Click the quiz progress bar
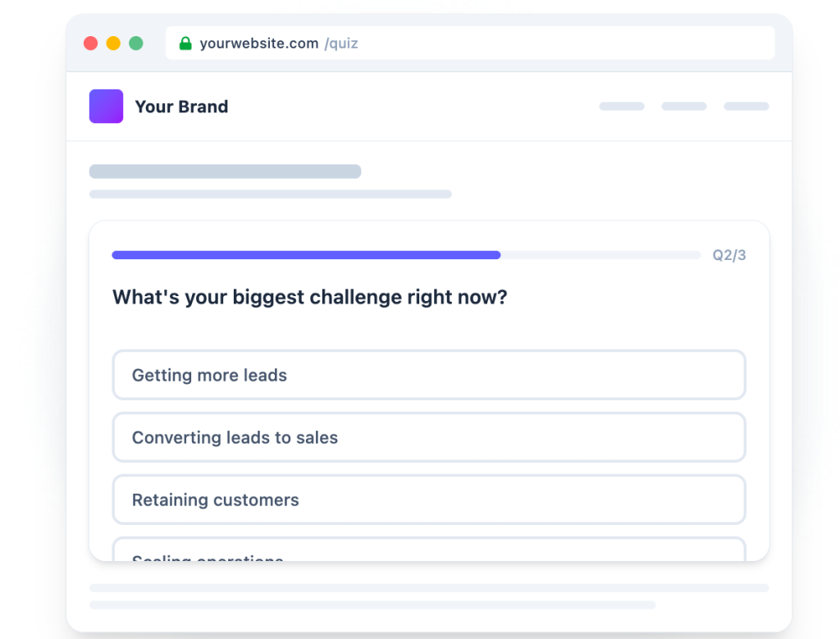840x639 pixels. tap(405, 255)
